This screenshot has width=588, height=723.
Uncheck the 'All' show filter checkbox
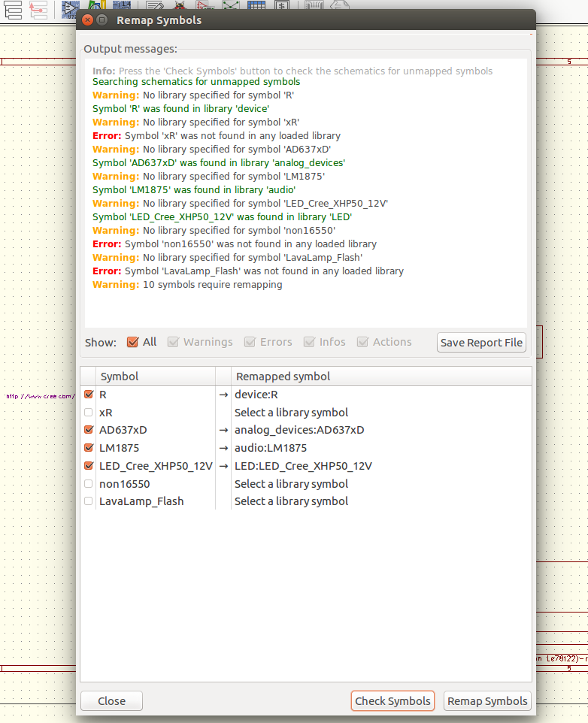click(x=133, y=342)
